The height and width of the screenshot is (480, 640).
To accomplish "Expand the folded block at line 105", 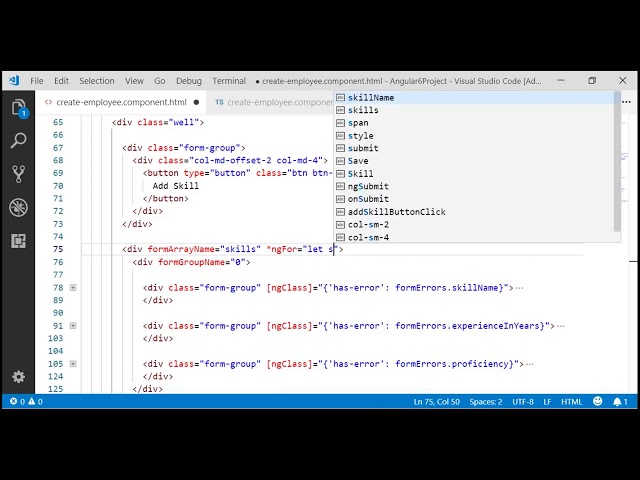I will click(73, 364).
